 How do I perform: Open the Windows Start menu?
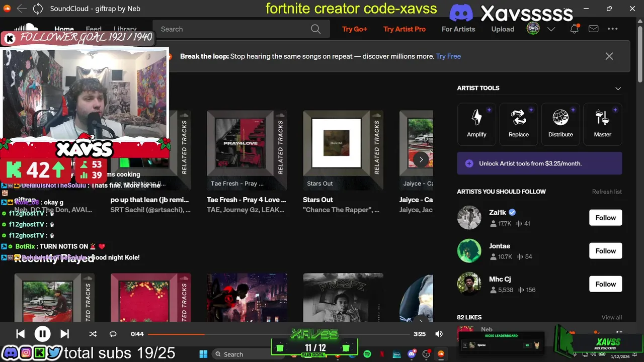click(203, 354)
